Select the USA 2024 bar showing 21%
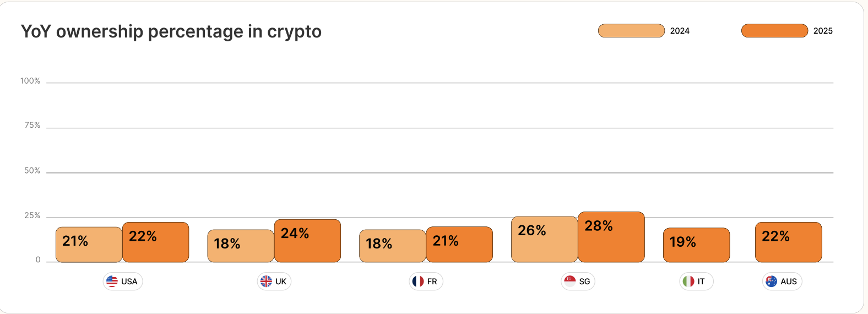 coord(89,245)
